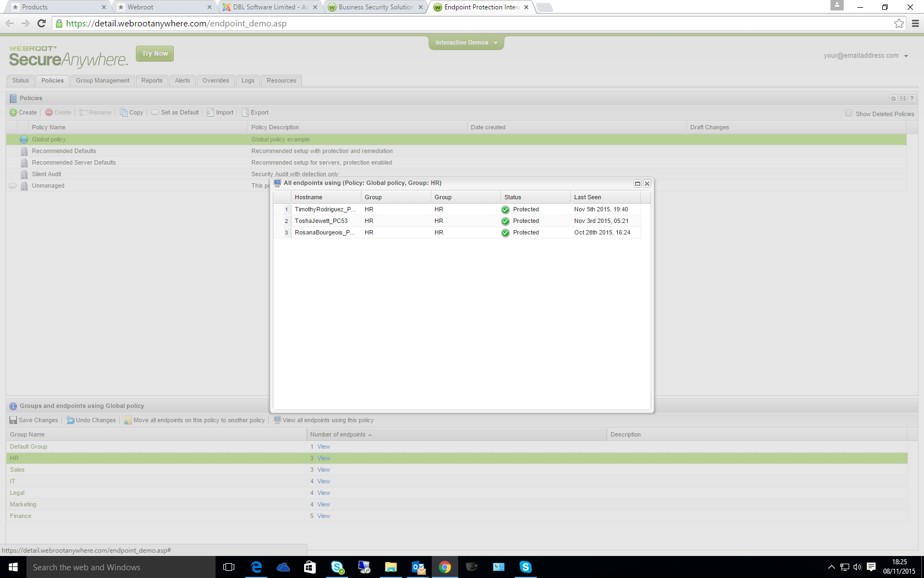The width and height of the screenshot is (924, 578).
Task: Switch to the Logs tab
Action: pyautogui.click(x=248, y=81)
